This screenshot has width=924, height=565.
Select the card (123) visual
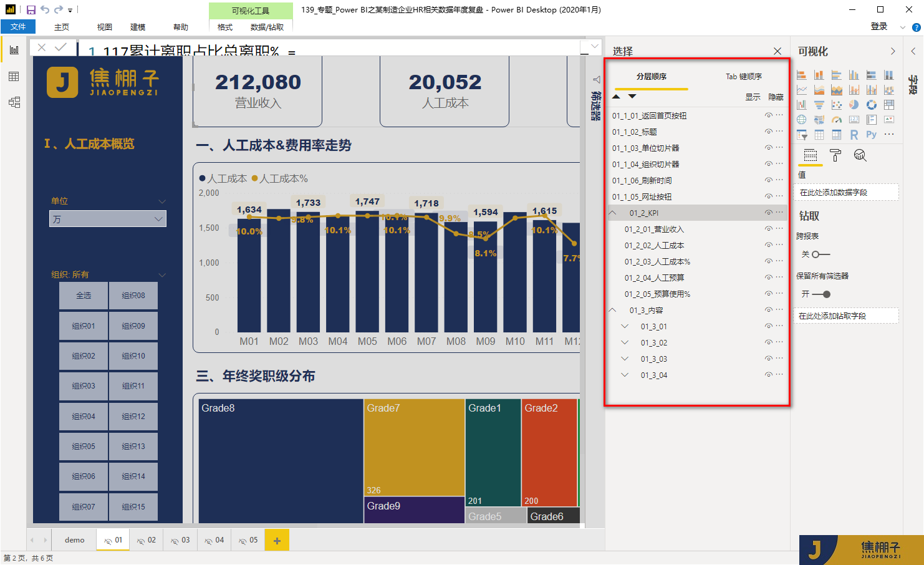pos(854,120)
